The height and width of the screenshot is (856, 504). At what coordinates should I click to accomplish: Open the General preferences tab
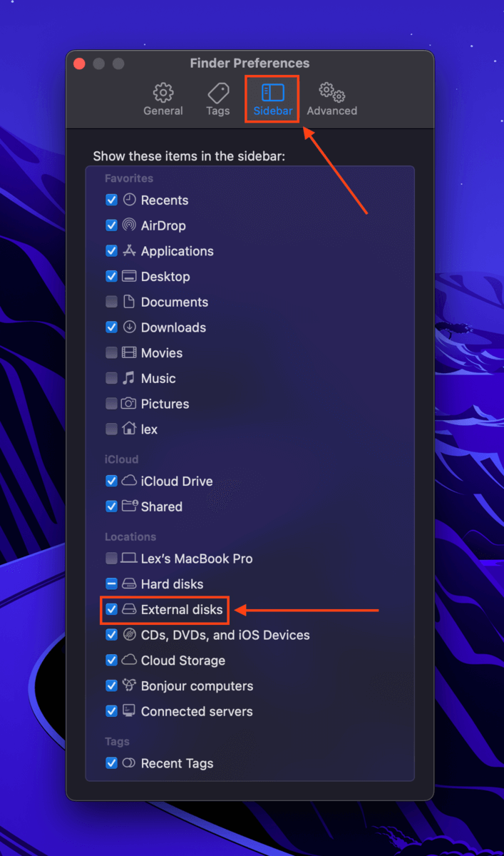point(163,100)
